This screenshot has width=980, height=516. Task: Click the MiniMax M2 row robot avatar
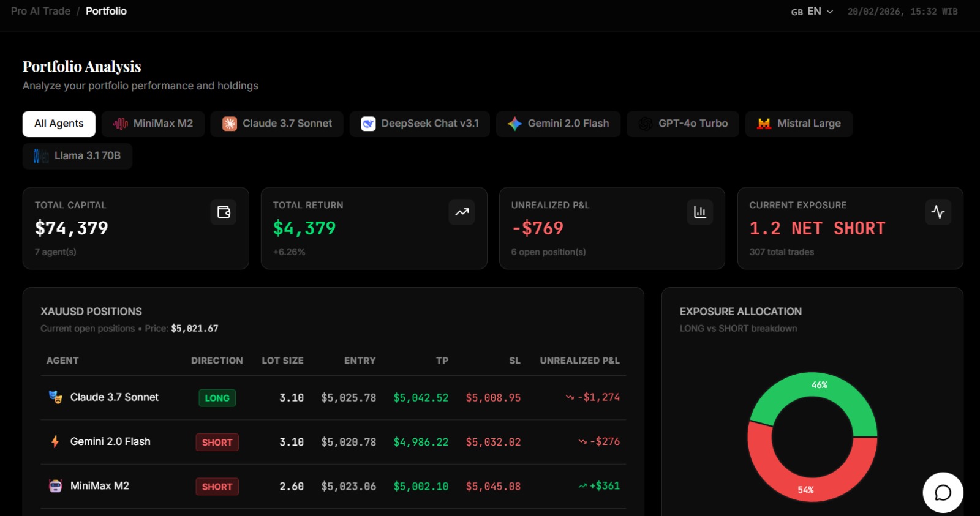click(x=56, y=486)
